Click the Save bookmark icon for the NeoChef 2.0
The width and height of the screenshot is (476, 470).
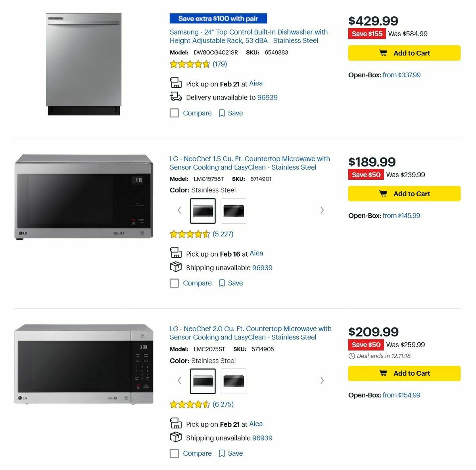click(222, 453)
